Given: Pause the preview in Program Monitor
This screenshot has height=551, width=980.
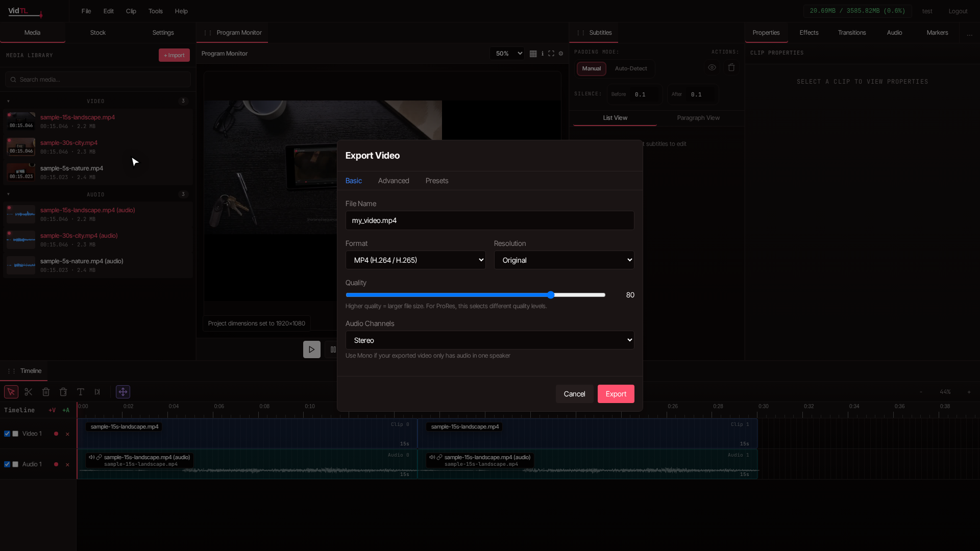Looking at the screenshot, I should pyautogui.click(x=333, y=349).
